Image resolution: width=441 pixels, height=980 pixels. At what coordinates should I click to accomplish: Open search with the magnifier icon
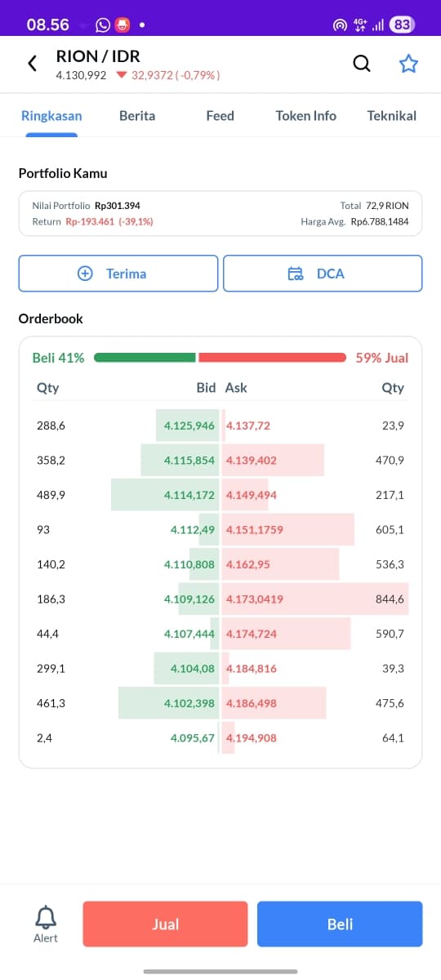[x=362, y=64]
